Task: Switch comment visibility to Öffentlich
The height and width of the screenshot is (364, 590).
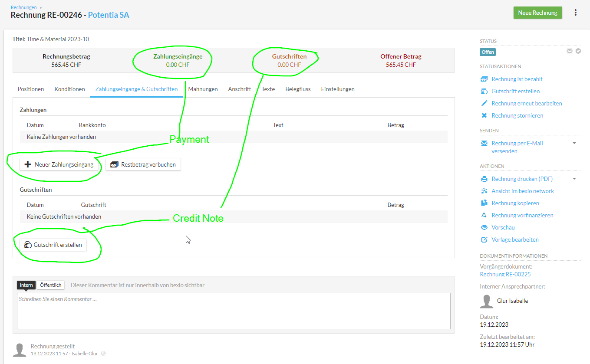Action: click(x=50, y=285)
